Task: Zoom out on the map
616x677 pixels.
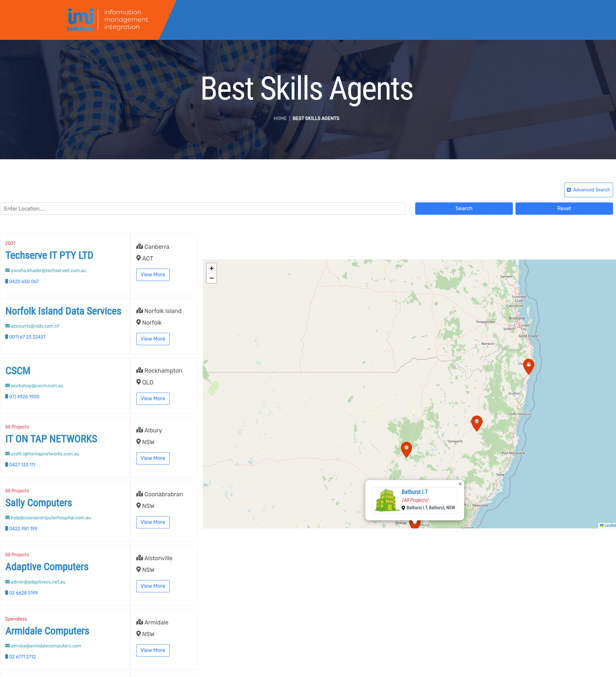Action: (211, 278)
